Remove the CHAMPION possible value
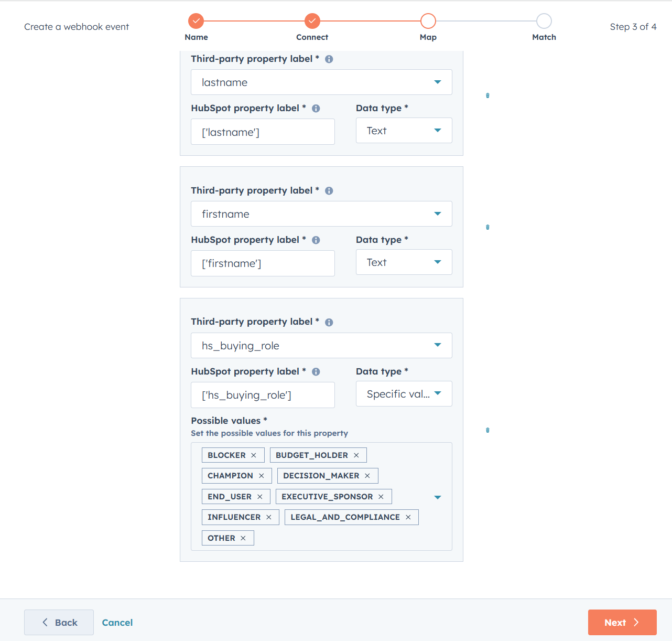Image resolution: width=672 pixels, height=641 pixels. [x=262, y=475]
